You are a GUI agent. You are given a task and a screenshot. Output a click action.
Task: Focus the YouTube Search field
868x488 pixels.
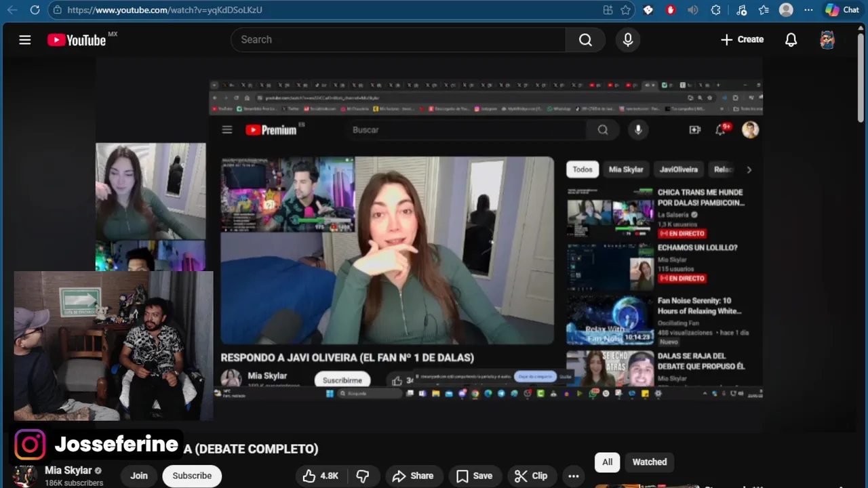(398, 40)
